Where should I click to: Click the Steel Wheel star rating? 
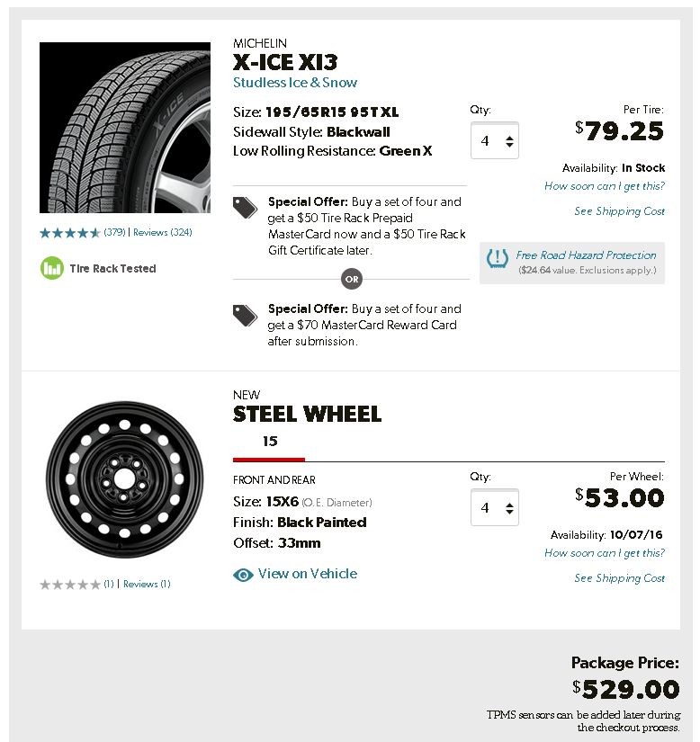[69, 585]
